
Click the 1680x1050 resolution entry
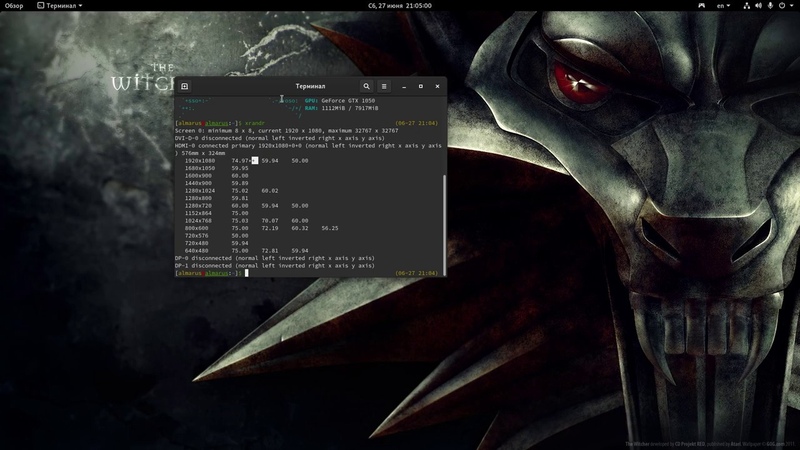(199, 168)
